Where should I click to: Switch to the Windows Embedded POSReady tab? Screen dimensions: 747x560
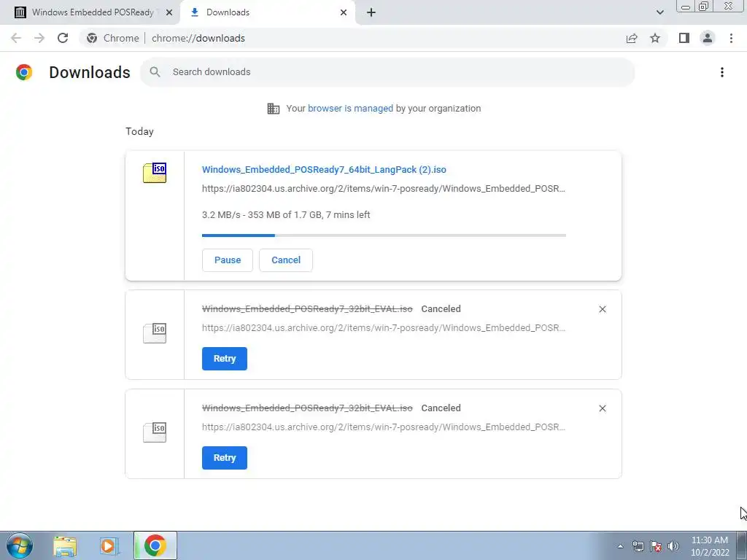pos(90,12)
